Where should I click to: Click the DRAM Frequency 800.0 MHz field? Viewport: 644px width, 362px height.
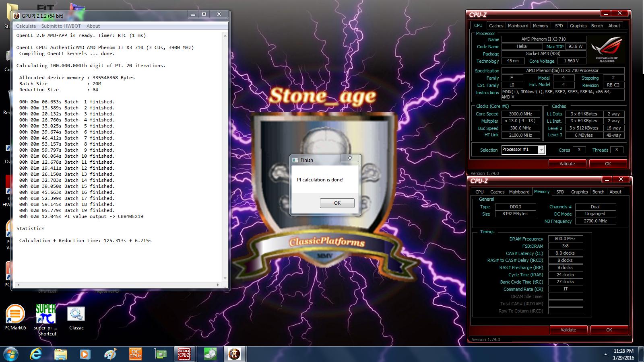click(x=565, y=239)
